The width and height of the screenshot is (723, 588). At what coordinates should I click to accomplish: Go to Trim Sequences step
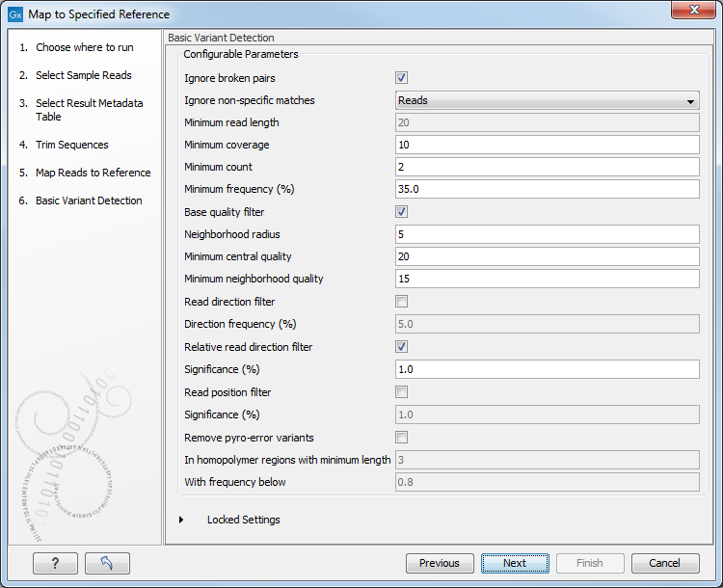72,145
